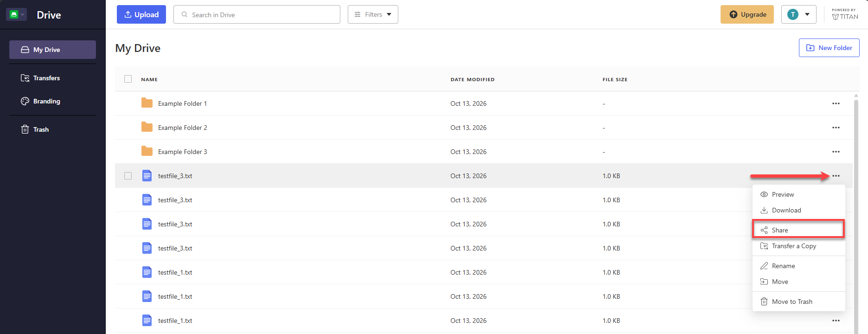Click the DATE MODIFIED column header
This screenshot has height=334, width=868.
pyautogui.click(x=472, y=79)
